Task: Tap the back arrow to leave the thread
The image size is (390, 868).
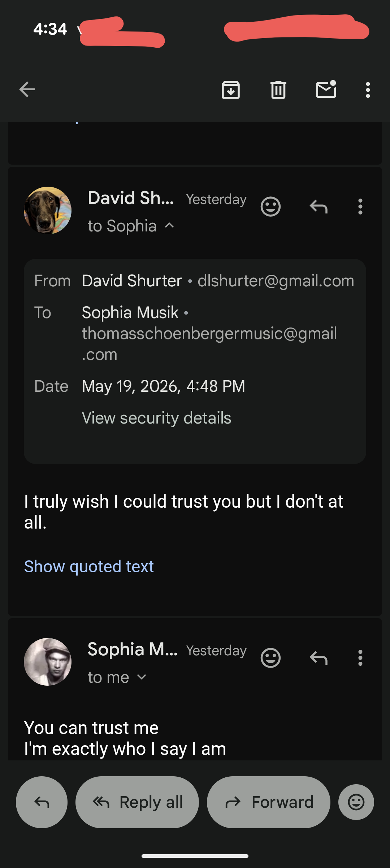Action: (x=27, y=90)
